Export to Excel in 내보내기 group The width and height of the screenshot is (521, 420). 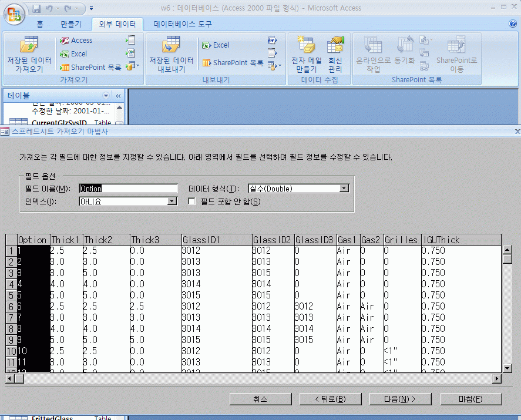216,45
